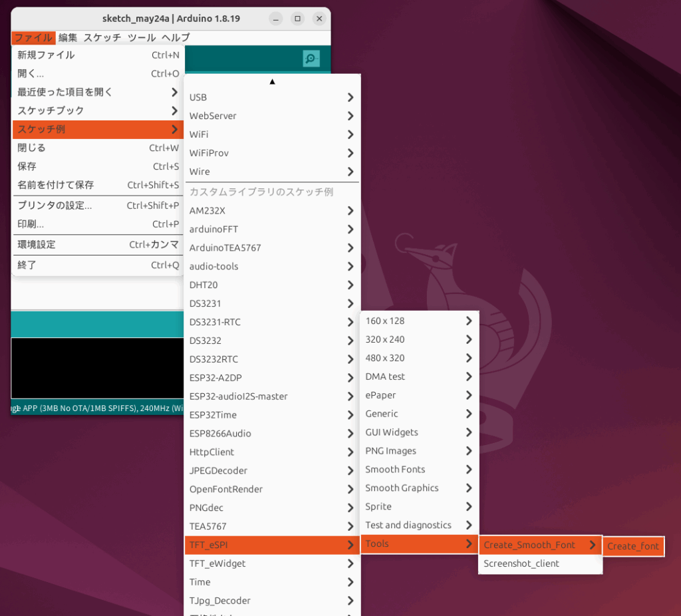This screenshot has height=616, width=681.
Task: Expand the WebServer examples submenu
Action: (272, 116)
